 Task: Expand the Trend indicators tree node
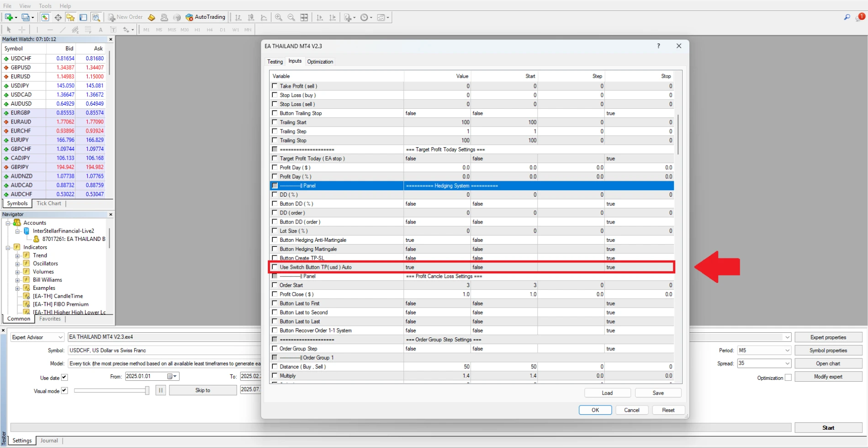click(x=17, y=256)
